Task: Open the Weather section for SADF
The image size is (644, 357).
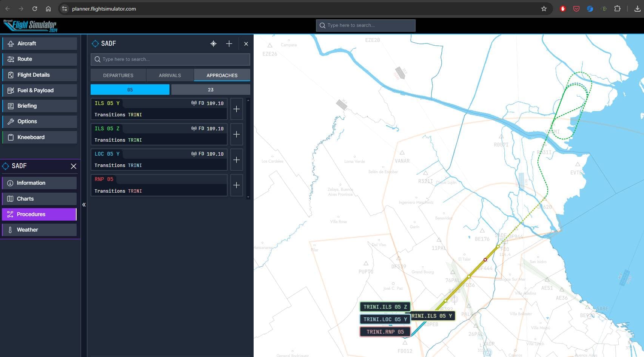Action: (x=40, y=230)
